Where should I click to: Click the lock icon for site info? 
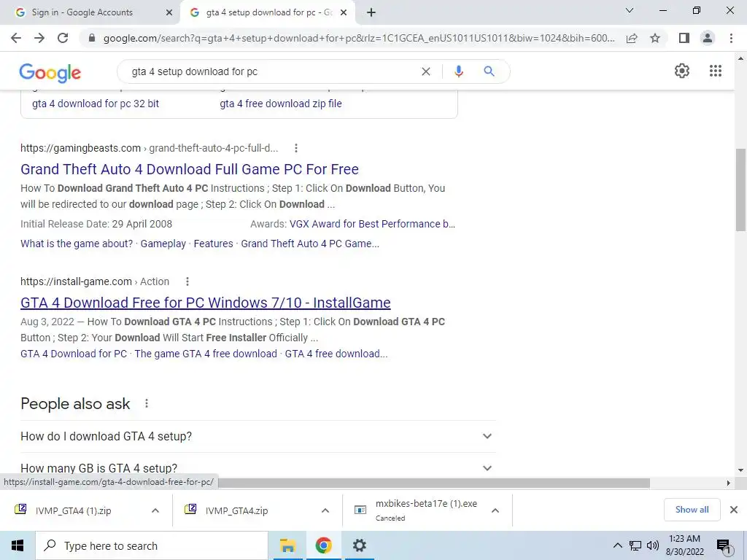(92, 38)
